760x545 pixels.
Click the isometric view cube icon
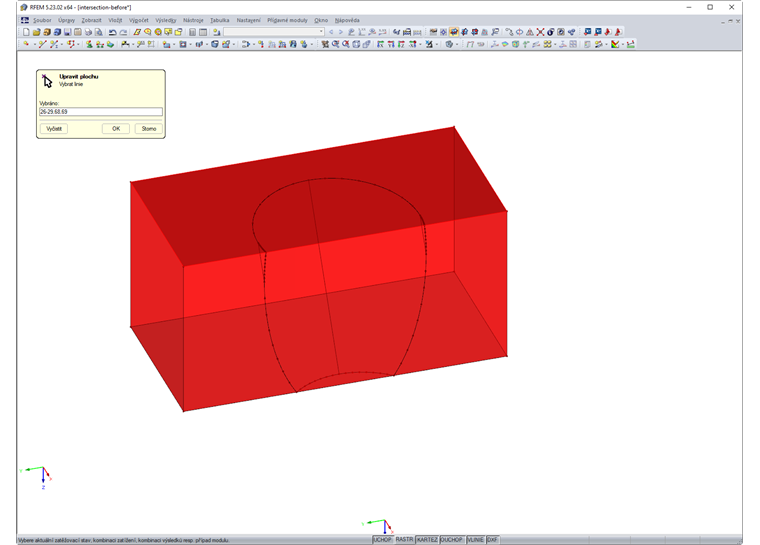356,44
